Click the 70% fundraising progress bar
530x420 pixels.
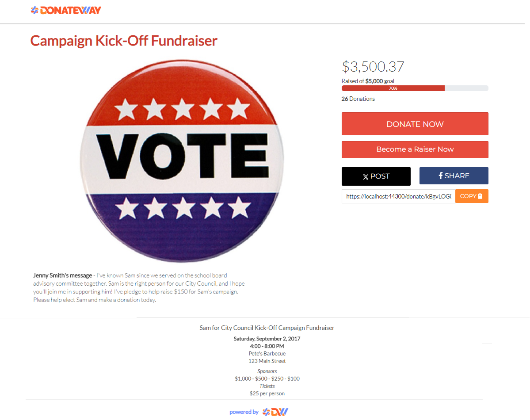tap(393, 88)
